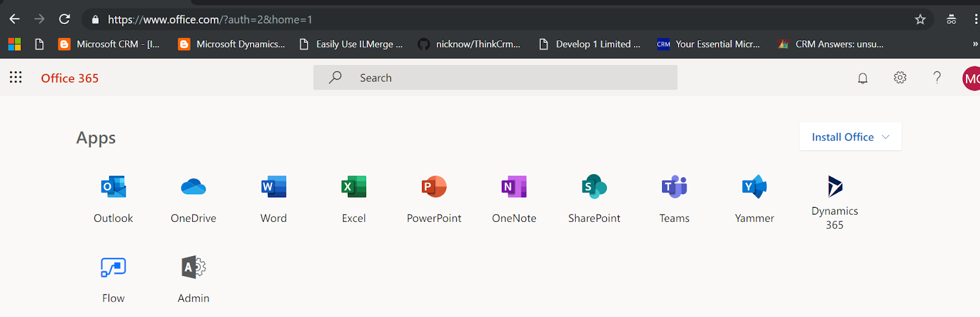Expand the Install Office dropdown
Viewport: 980px width, 317px height.
pyautogui.click(x=850, y=137)
